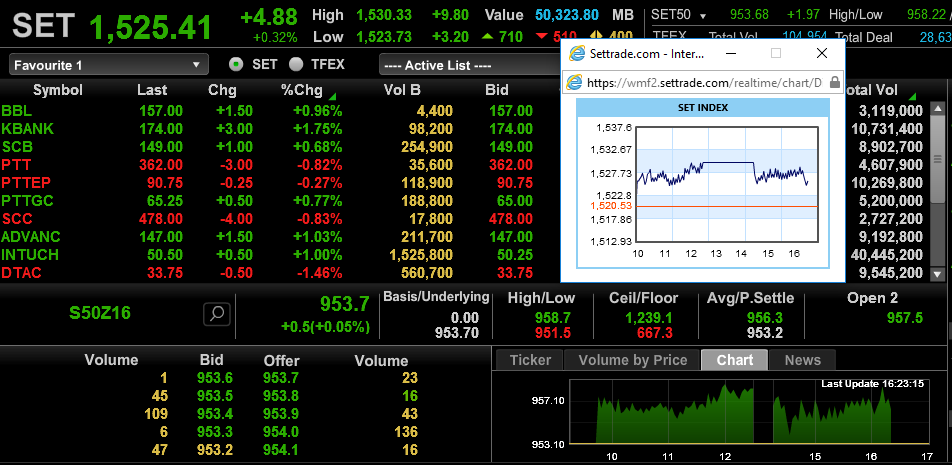Click the Chg column header
This screenshot has width=952, height=465.
[x=222, y=90]
